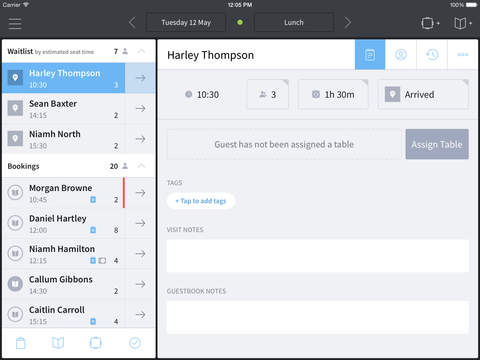
Task: Open the completed checkmark tab at bottom
Action: (x=135, y=343)
